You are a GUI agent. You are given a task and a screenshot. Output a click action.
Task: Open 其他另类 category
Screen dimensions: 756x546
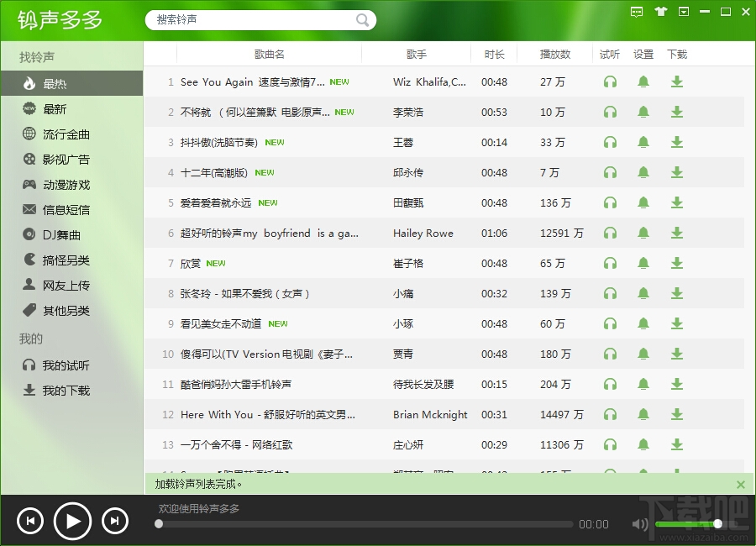click(72, 311)
